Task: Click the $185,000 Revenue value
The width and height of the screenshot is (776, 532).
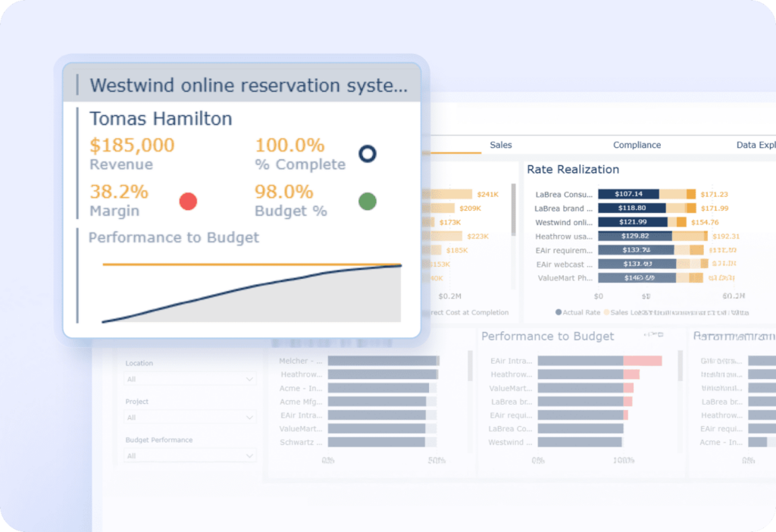Action: [132, 145]
